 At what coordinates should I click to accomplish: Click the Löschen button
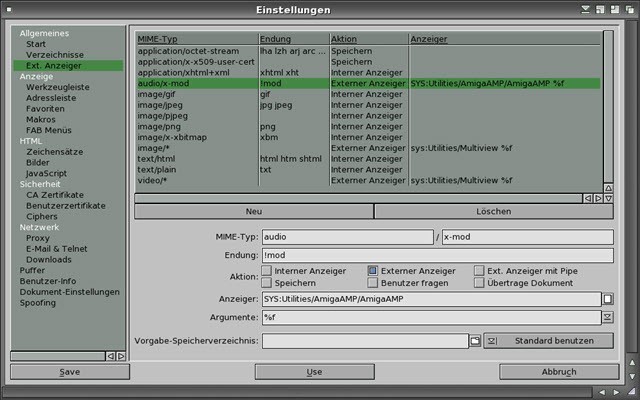(x=494, y=211)
